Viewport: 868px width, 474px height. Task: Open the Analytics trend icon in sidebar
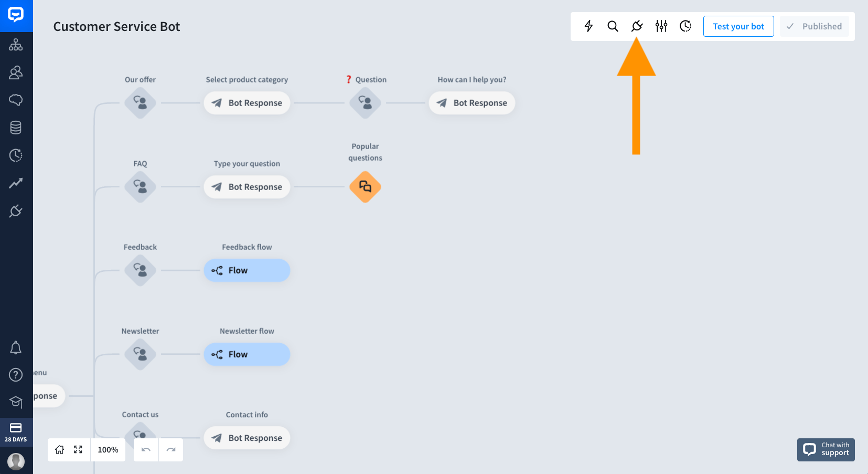point(16,183)
